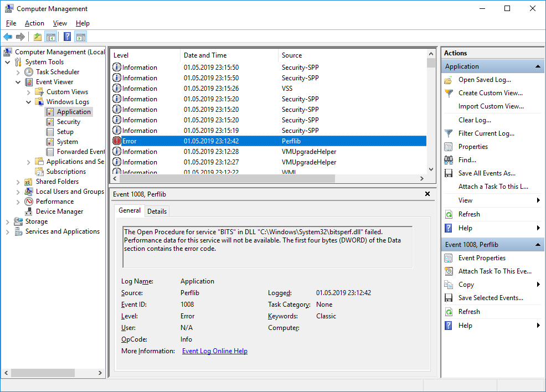Click the Back arrow toolbar icon
Viewport: 546px width, 392px height.
[x=8, y=37]
